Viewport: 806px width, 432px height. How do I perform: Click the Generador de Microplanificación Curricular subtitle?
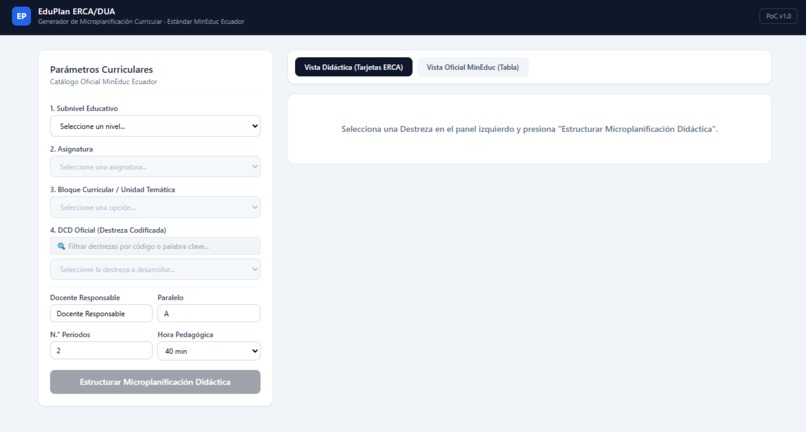pyautogui.click(x=141, y=22)
